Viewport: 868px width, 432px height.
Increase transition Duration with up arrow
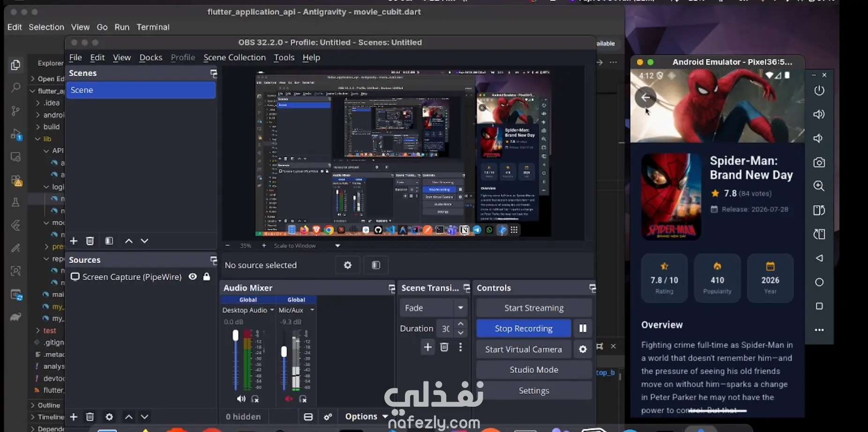[x=461, y=324]
